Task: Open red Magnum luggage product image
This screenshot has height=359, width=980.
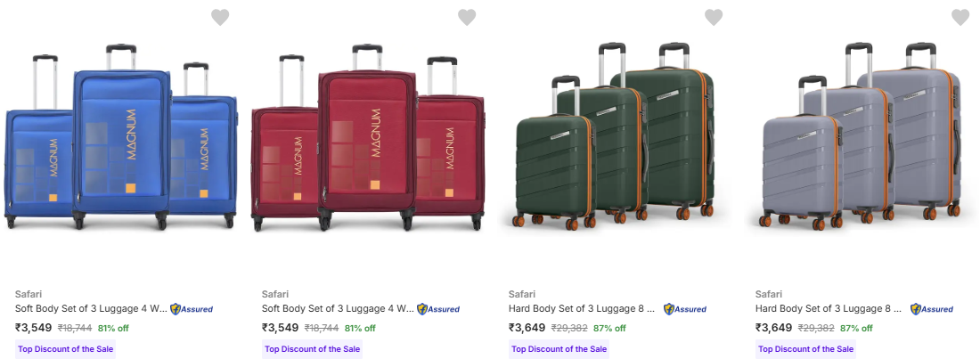Action: (368, 138)
